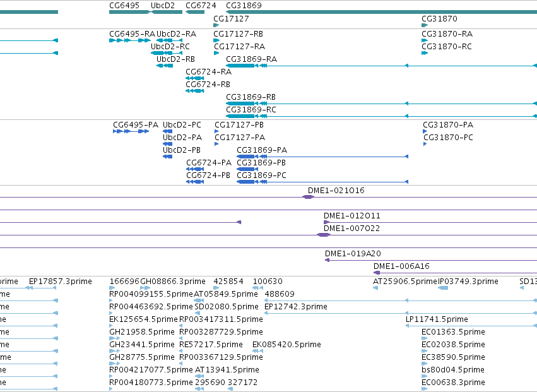Select transcript CG6495-RA label
Viewport: 537px width, 392px height.
132,34
